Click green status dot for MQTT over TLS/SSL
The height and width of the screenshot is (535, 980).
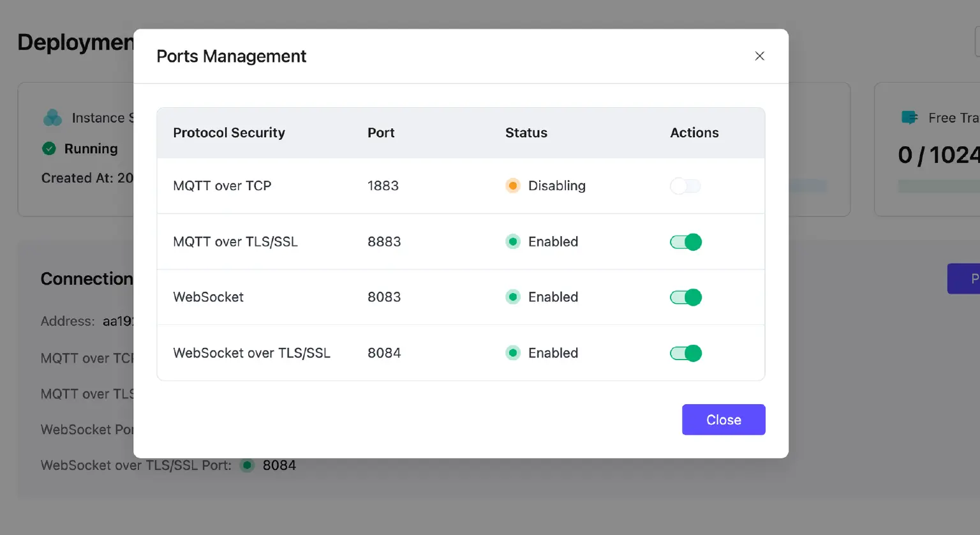pos(513,242)
